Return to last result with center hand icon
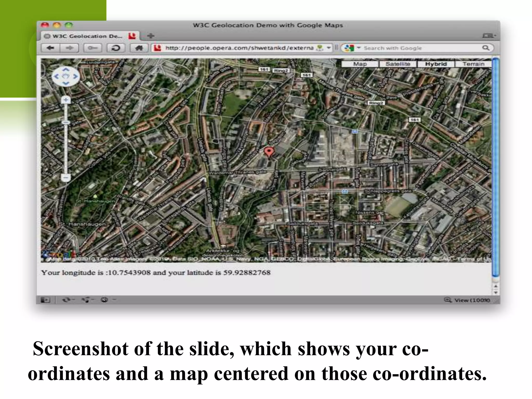Viewport: 532px width, 399px height. 66,76
